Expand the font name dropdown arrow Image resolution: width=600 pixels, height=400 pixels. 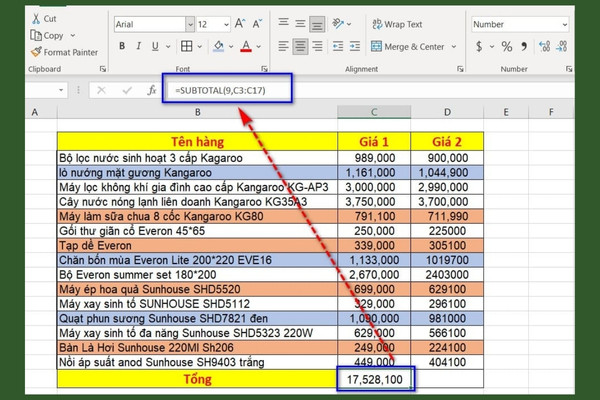[x=190, y=24]
